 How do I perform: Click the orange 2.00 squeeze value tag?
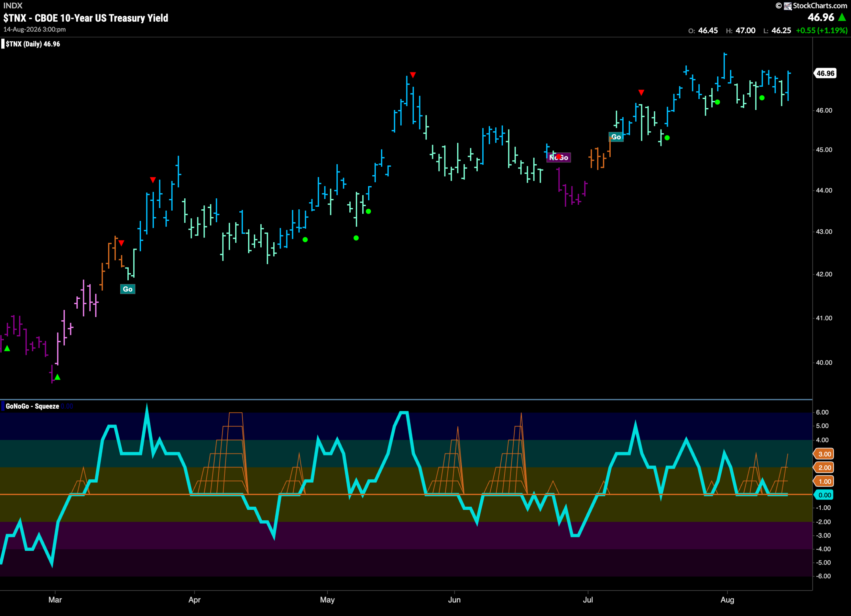824,467
